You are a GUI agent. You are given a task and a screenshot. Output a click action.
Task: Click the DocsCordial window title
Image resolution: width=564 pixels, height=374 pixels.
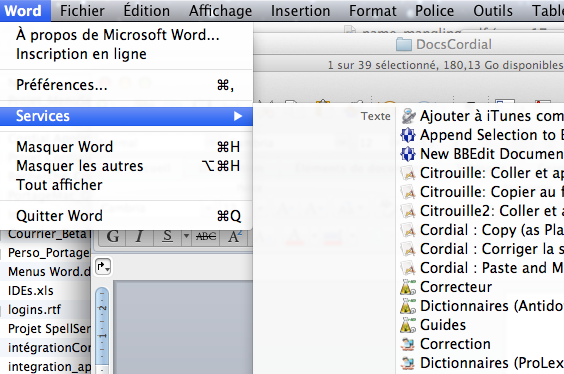click(x=454, y=45)
